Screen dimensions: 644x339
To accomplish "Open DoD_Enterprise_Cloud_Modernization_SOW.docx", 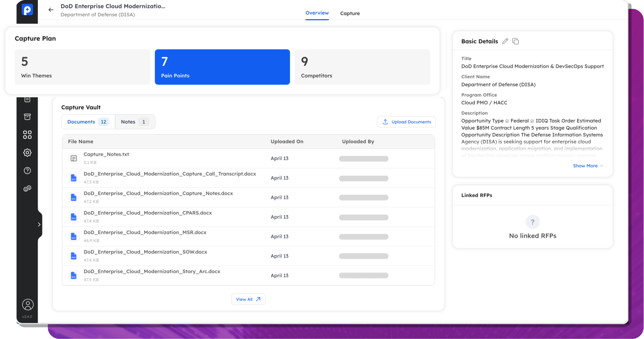I will [145, 252].
